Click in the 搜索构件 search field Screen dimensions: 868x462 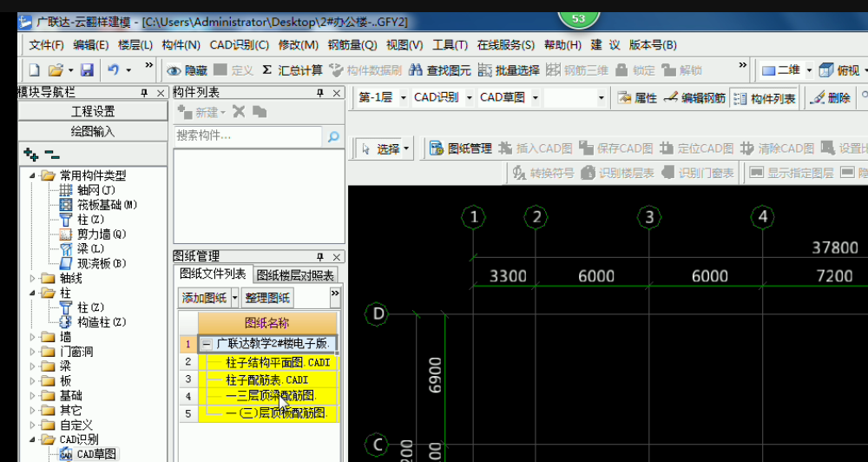(248, 135)
